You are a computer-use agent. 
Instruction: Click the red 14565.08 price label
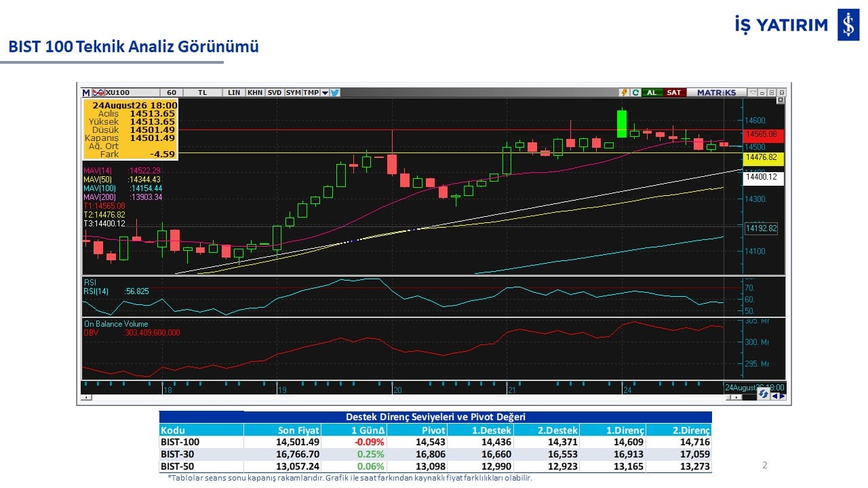tap(764, 135)
